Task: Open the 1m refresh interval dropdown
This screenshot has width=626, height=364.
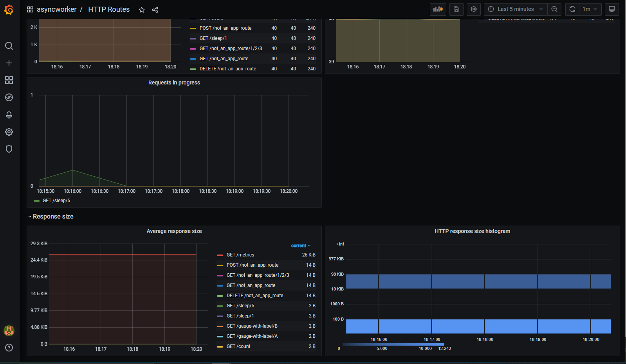Action: [590, 9]
